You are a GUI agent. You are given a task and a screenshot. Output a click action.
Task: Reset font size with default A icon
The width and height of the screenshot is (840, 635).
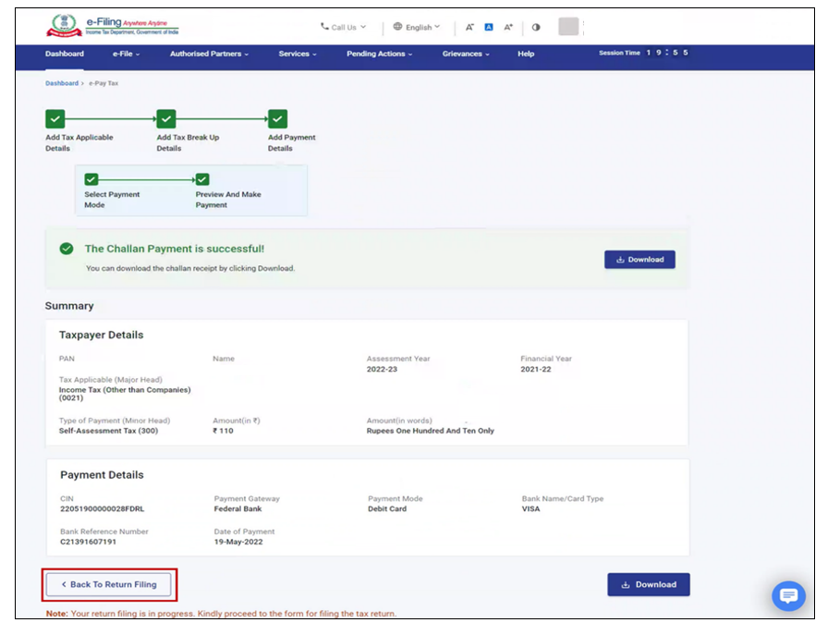489,28
